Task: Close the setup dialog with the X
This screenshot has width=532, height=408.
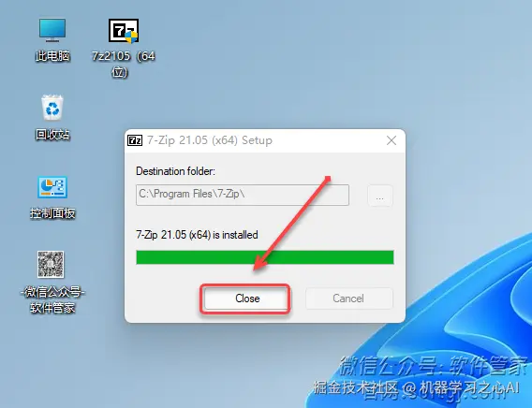Action: [x=392, y=140]
